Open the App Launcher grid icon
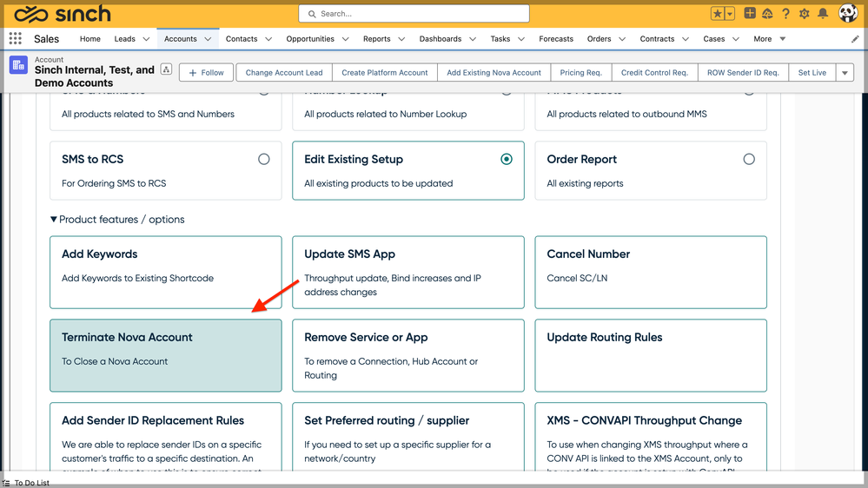The image size is (868, 488). click(16, 38)
